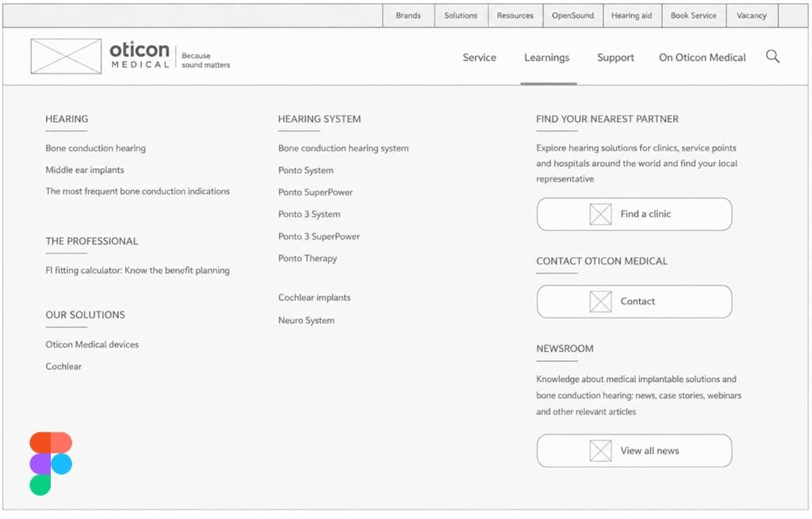The image size is (812, 519).
Task: Open the Brands top menu item
Action: pyautogui.click(x=408, y=16)
